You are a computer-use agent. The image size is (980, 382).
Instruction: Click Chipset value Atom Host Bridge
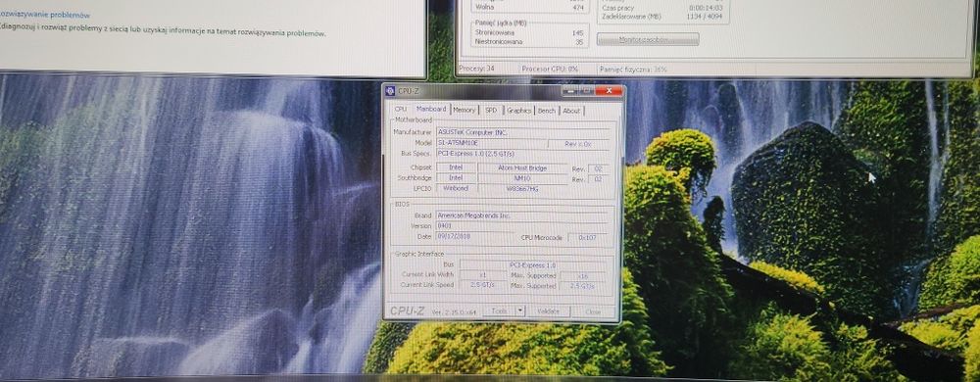pos(522,168)
